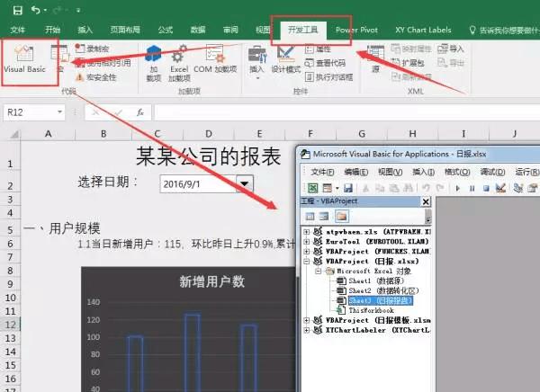Undo last action in quick access toolbar
Viewport: 540px width, 392px height.
pyautogui.click(x=35, y=10)
